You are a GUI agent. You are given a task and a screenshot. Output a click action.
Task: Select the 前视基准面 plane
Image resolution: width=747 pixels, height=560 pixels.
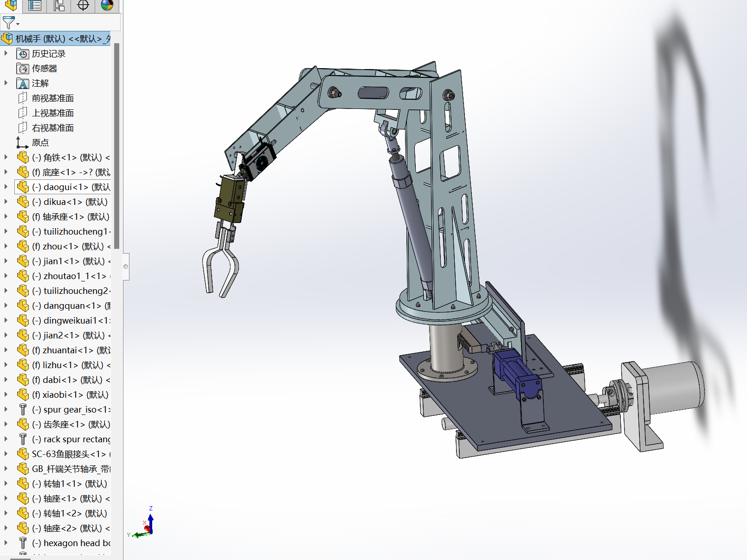(x=52, y=98)
